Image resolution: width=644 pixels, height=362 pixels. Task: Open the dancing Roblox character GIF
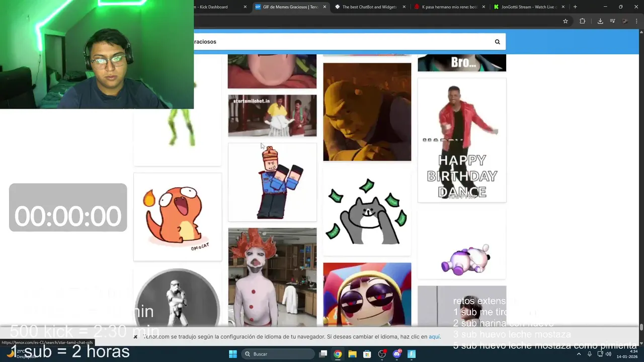pyautogui.click(x=272, y=182)
